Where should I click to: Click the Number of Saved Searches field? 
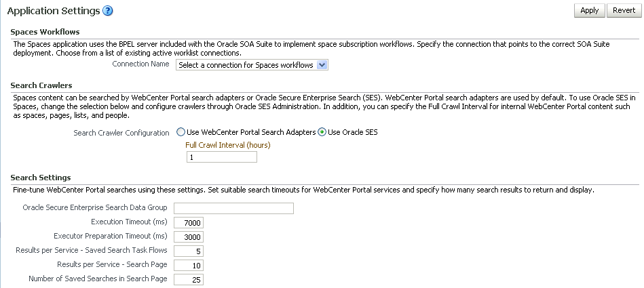[189, 279]
